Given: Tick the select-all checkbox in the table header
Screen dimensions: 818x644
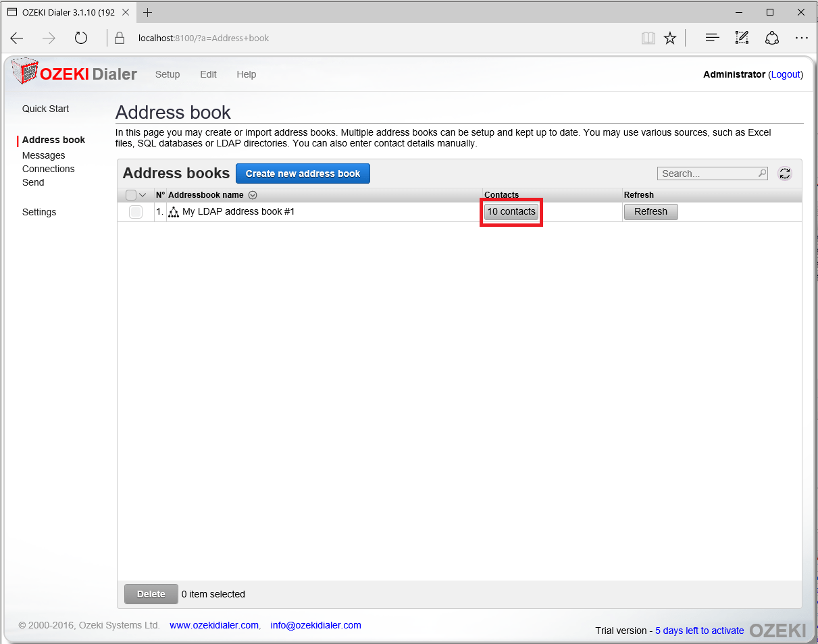Looking at the screenshot, I should [x=130, y=194].
